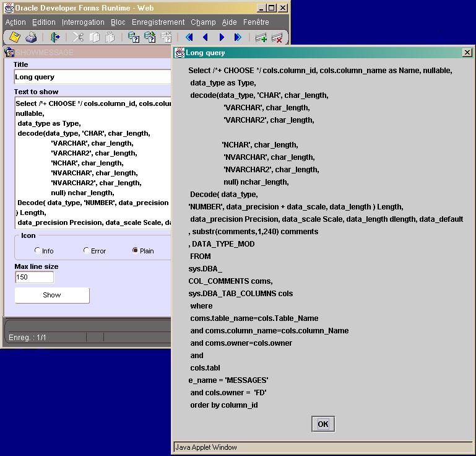
Task: Click the Cancel Query icon
Action: click(166, 37)
